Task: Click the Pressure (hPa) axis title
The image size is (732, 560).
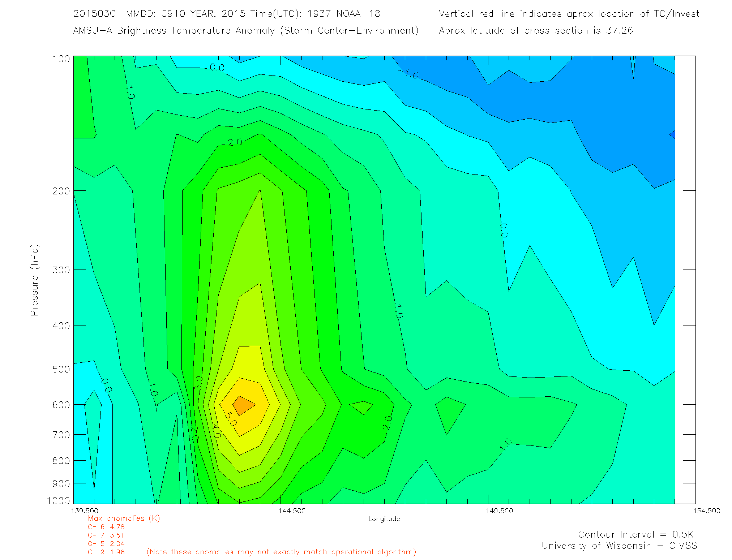Action: [x=34, y=280]
